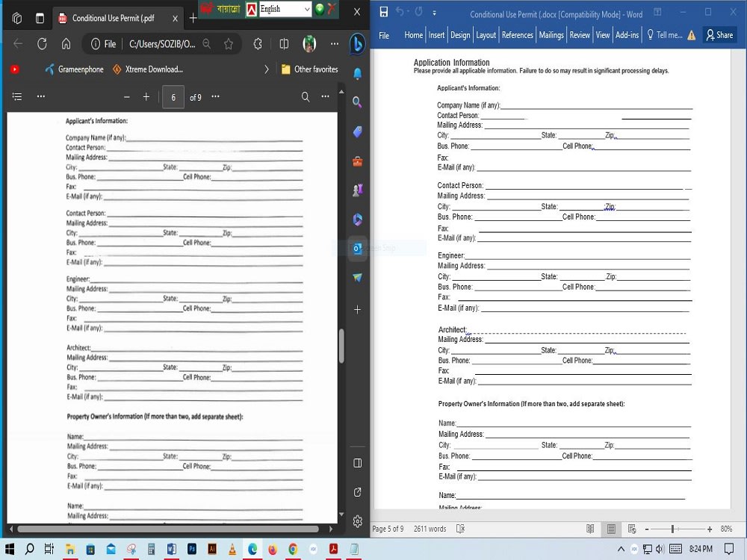Open the Xtreme Download bookmark

point(148,69)
